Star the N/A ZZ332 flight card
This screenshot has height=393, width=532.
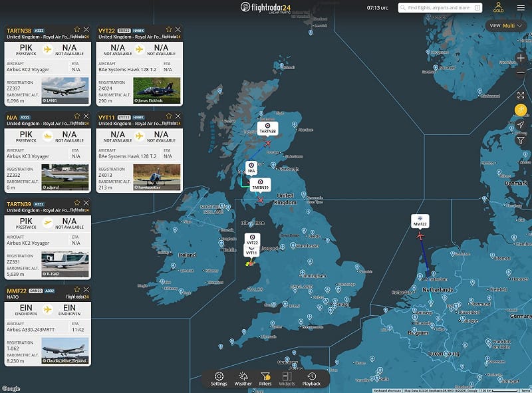[x=77, y=116]
